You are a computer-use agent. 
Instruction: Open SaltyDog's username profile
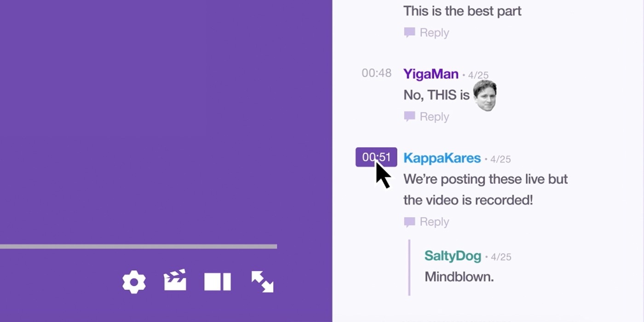click(x=453, y=256)
